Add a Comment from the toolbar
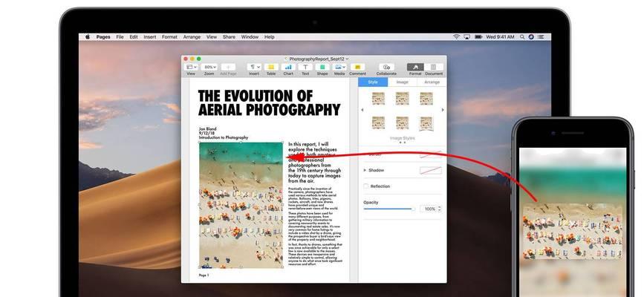 (x=357, y=67)
